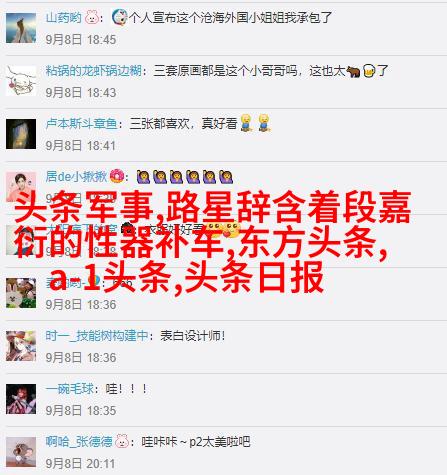Click the last raised-hand emoji in row

point(226,177)
